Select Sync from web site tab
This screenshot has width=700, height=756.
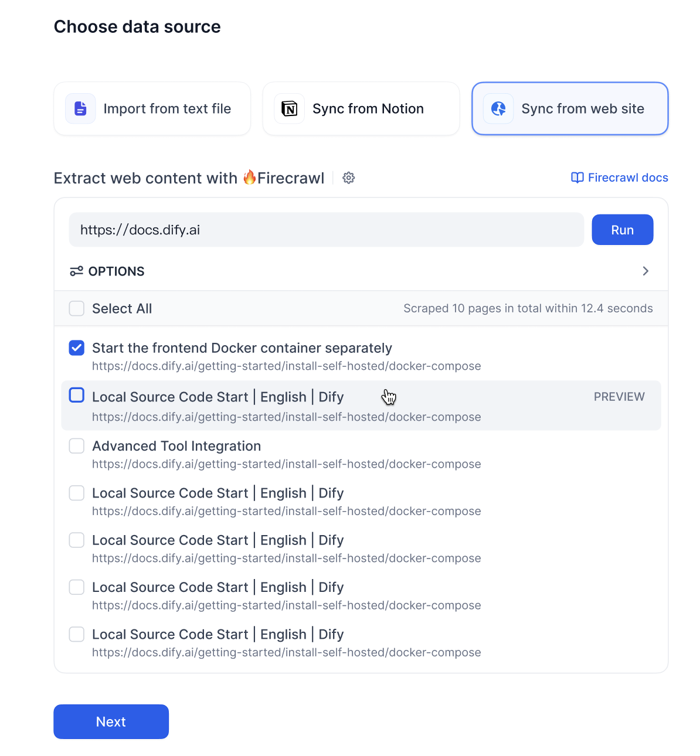(x=570, y=108)
